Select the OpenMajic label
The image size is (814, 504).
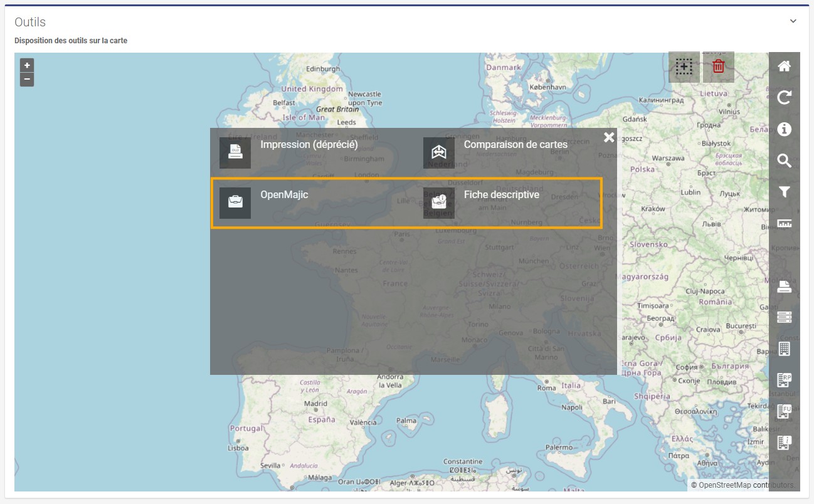click(x=284, y=194)
